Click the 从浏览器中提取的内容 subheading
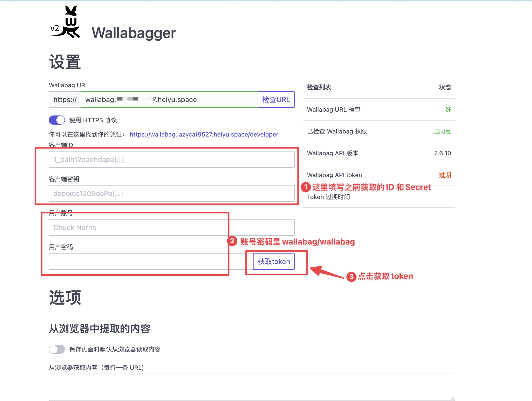The height and width of the screenshot is (401, 532). coord(99,329)
